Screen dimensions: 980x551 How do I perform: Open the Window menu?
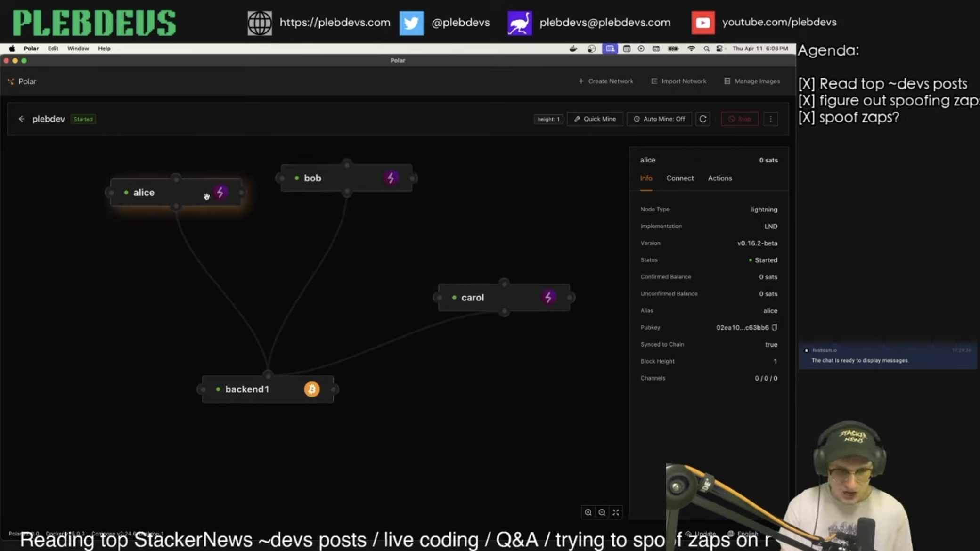click(x=78, y=49)
